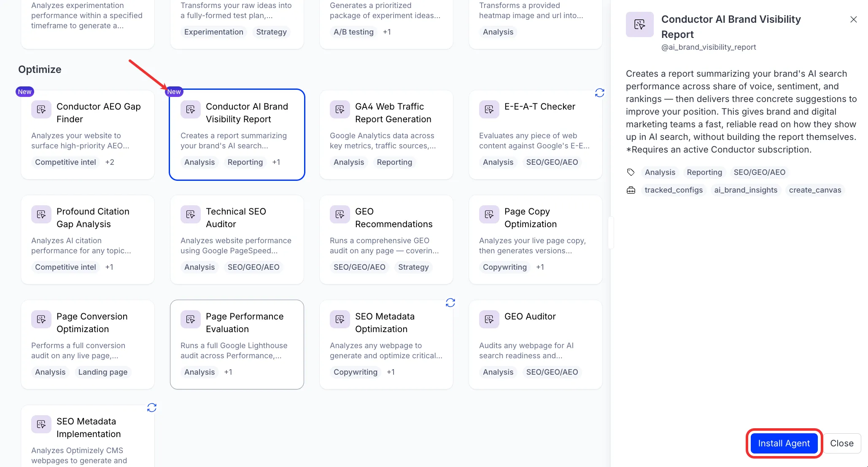
Task: Click the Copywriting tag on SEO Metadata Optimization
Action: 356,372
